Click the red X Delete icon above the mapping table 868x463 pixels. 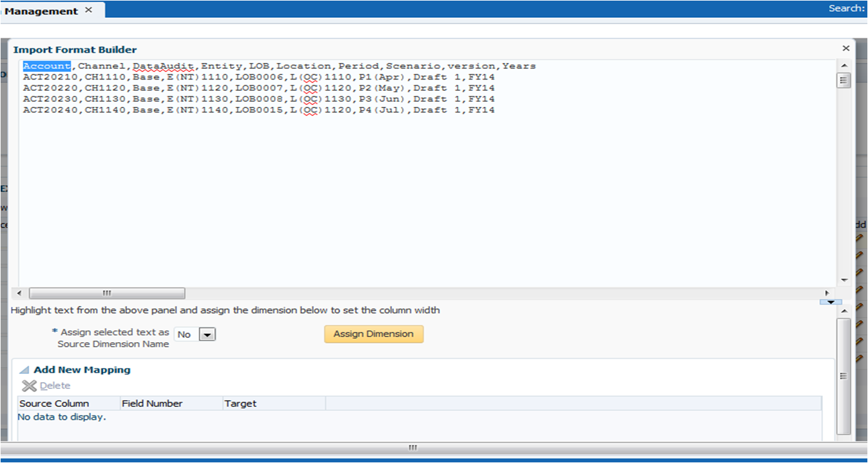[x=29, y=385]
